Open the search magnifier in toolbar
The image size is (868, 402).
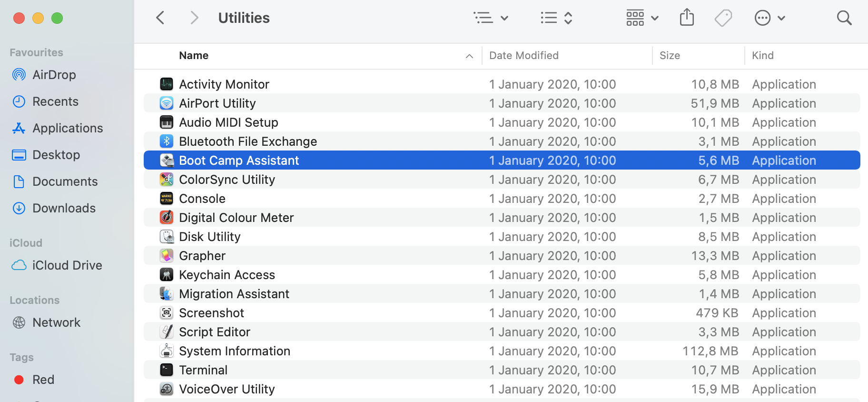(844, 18)
